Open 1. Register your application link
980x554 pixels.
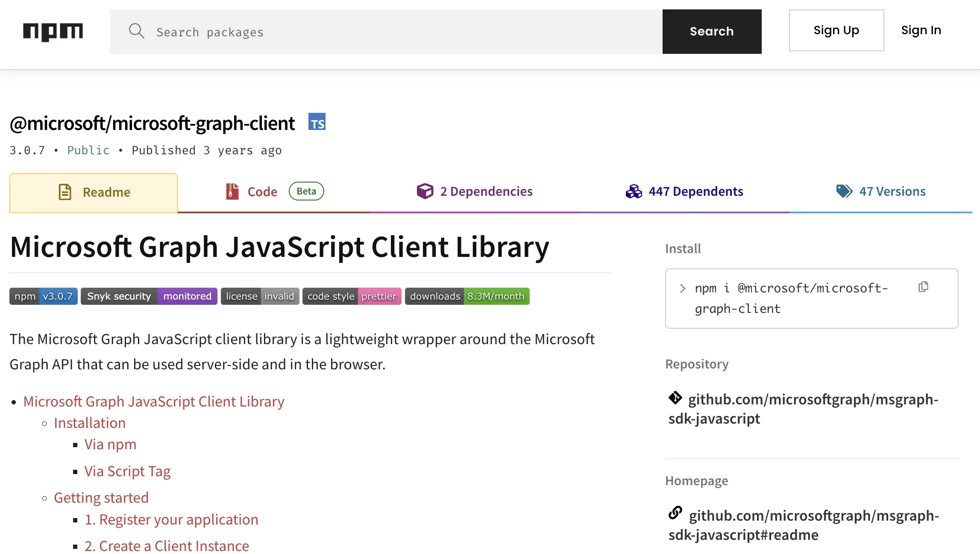(x=171, y=519)
